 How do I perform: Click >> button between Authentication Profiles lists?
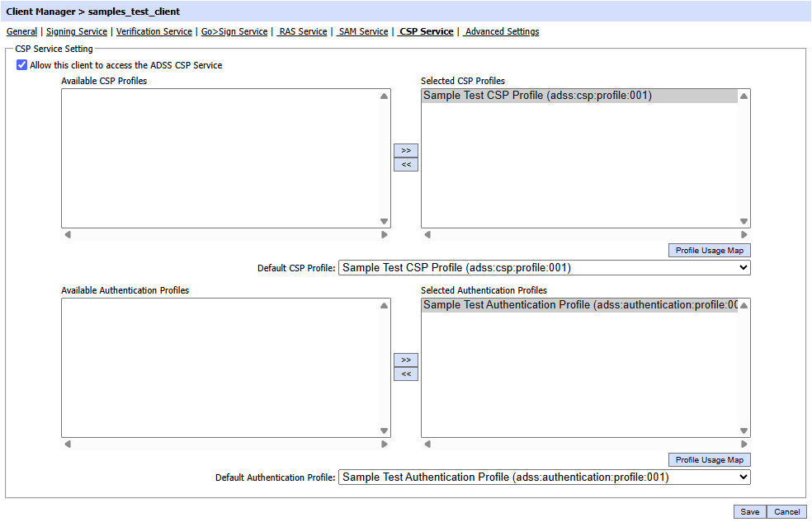[x=405, y=360]
